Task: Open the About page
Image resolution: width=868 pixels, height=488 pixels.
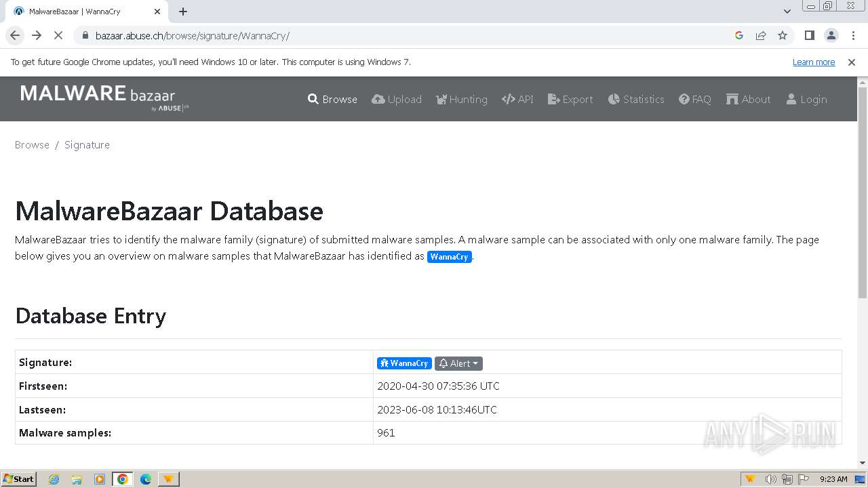Action: [749, 99]
